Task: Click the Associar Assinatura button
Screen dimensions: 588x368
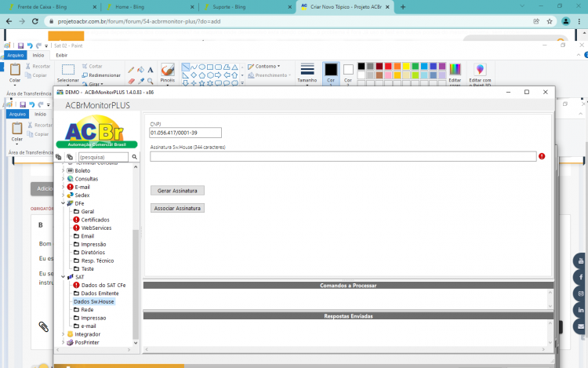Action: coord(177,208)
